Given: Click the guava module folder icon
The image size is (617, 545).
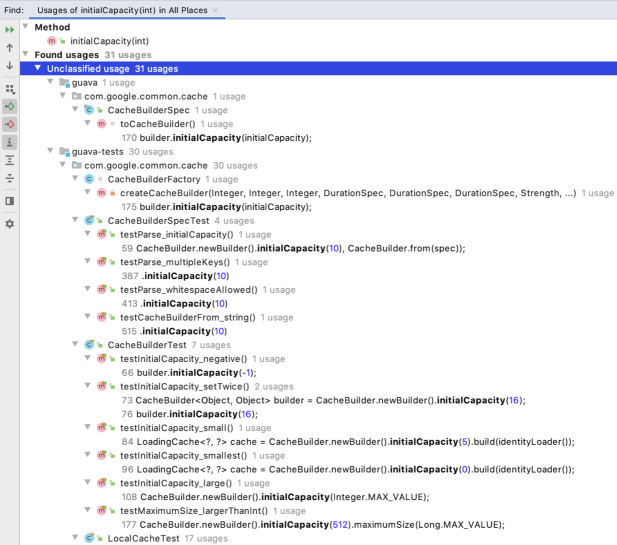Looking at the screenshot, I should pyautogui.click(x=65, y=83).
